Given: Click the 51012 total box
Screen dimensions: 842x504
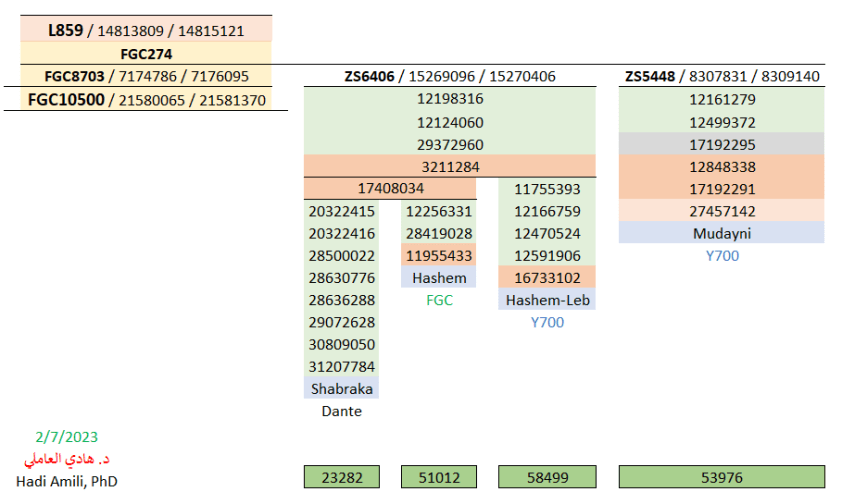Looking at the screenshot, I should tap(439, 478).
